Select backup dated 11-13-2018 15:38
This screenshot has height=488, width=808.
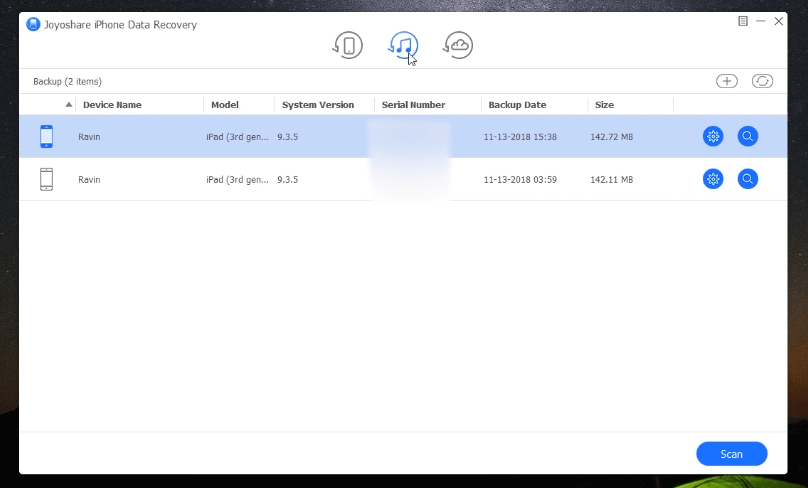pos(520,137)
